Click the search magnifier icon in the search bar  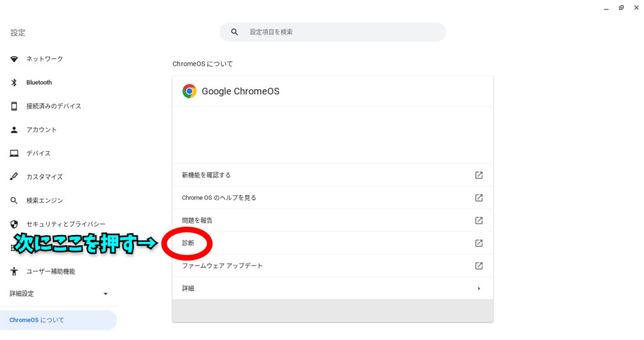coord(235,32)
